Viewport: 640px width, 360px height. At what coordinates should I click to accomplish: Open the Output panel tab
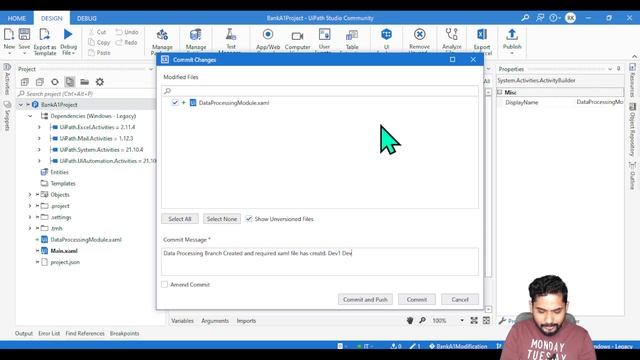click(x=24, y=333)
